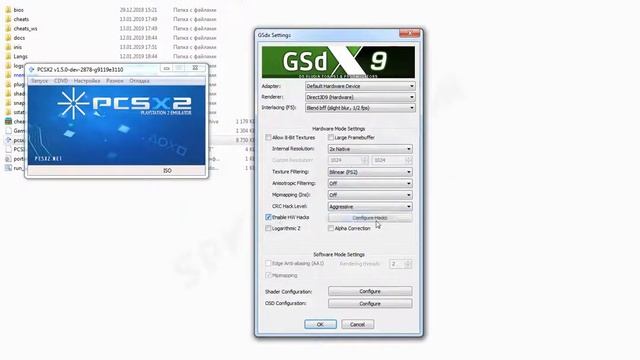Select the bios folder icon in Explorer
The height and width of the screenshot is (360, 640).
tap(8, 9)
